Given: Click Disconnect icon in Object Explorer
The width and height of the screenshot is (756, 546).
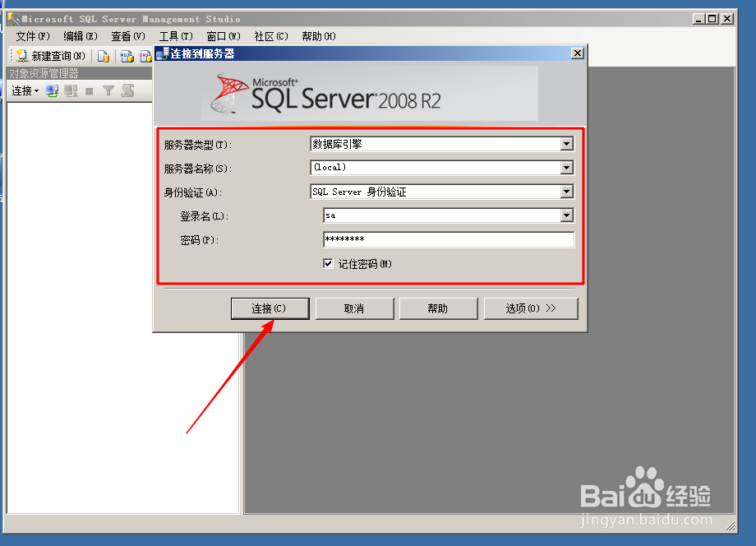Looking at the screenshot, I should click(71, 90).
